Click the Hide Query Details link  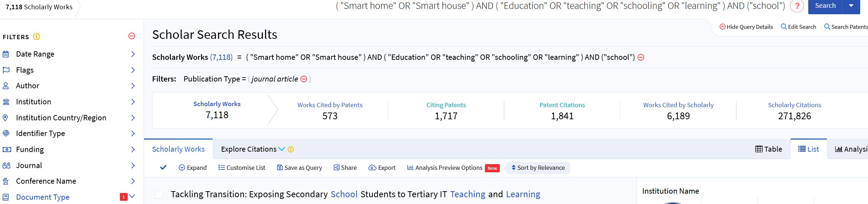pyautogui.click(x=746, y=27)
